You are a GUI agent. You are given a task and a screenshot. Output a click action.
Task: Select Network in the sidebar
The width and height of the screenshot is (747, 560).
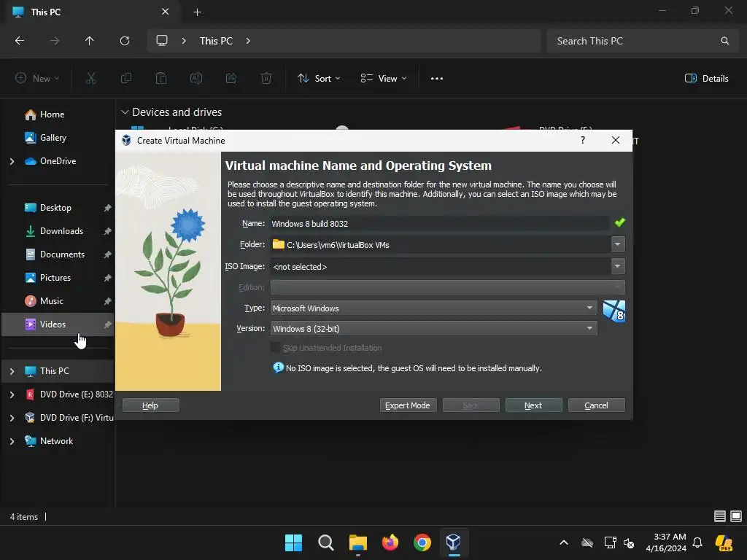coord(56,441)
